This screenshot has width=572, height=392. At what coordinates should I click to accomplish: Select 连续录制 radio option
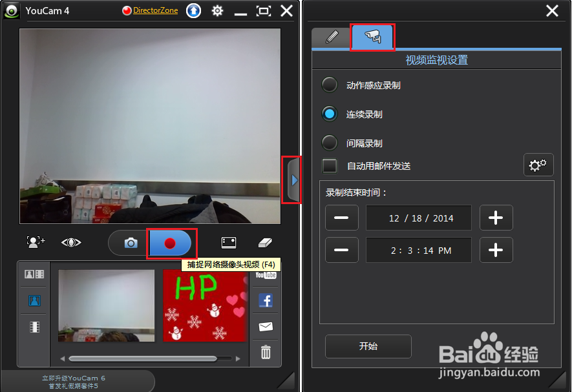(x=330, y=114)
